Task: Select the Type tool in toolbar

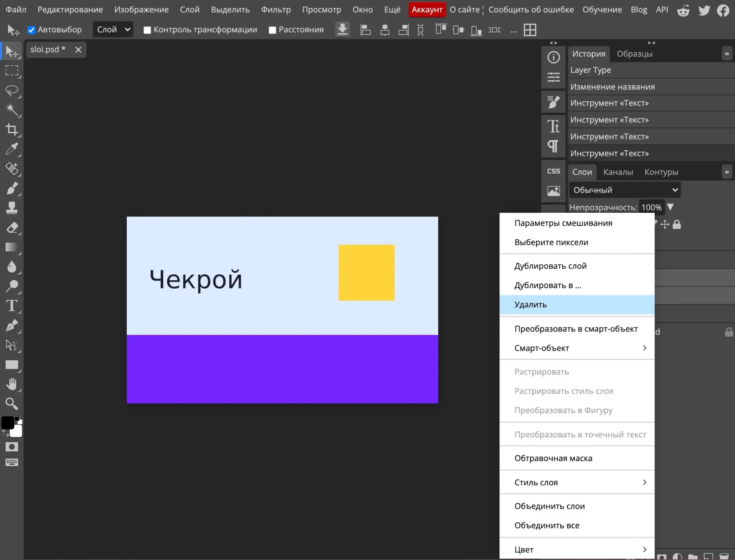Action: tap(12, 306)
